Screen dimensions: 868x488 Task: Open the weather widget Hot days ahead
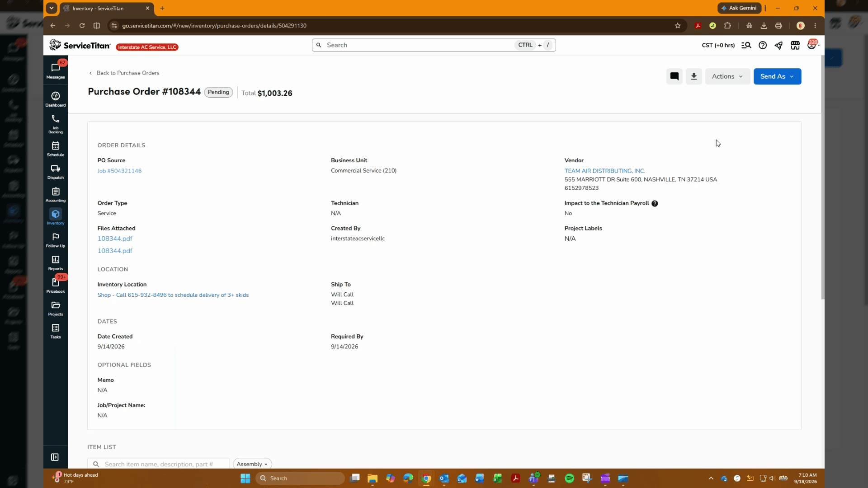click(76, 478)
